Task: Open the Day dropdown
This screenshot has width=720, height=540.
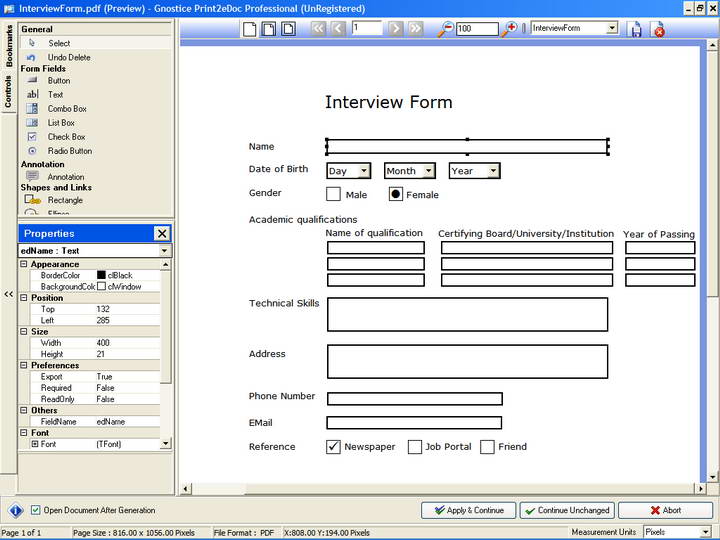Action: coord(364,171)
